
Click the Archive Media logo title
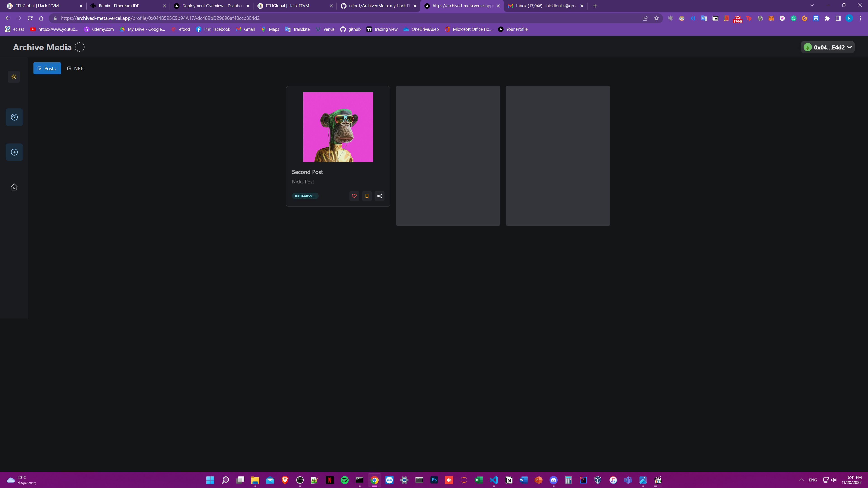42,47
